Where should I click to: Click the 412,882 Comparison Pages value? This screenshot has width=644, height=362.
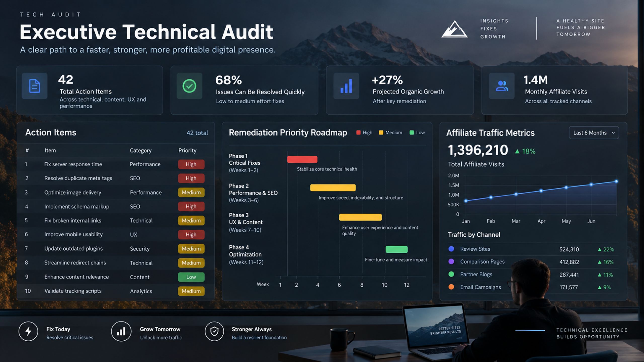569,262
